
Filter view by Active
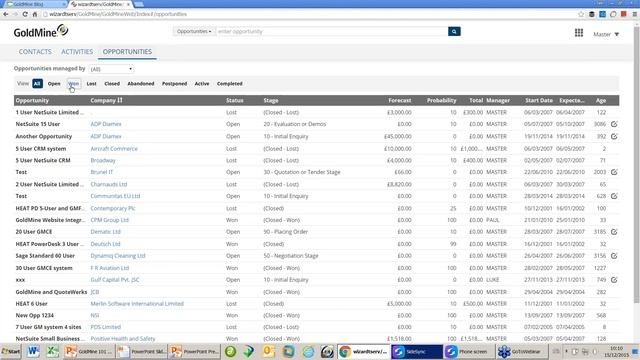click(202, 84)
